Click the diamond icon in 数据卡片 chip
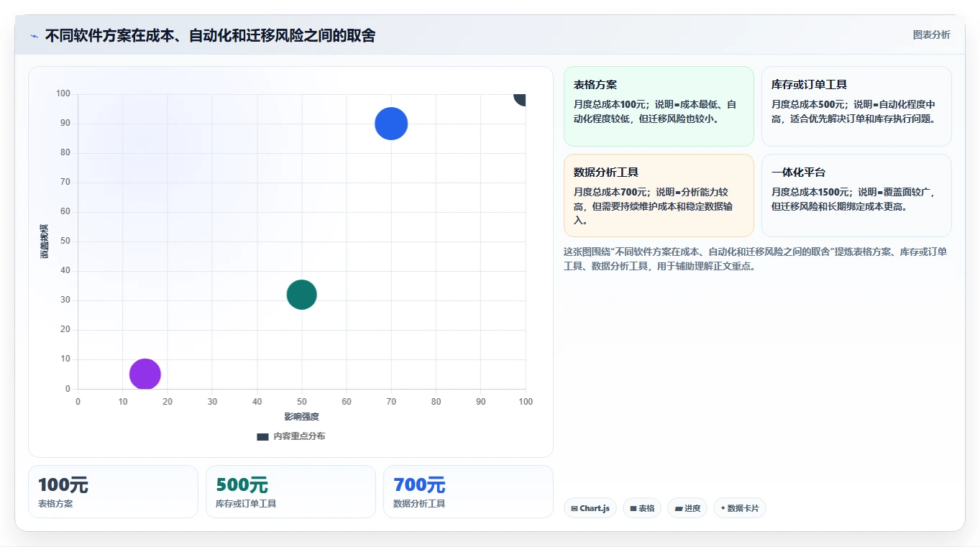This screenshot has width=980, height=547. [x=723, y=508]
